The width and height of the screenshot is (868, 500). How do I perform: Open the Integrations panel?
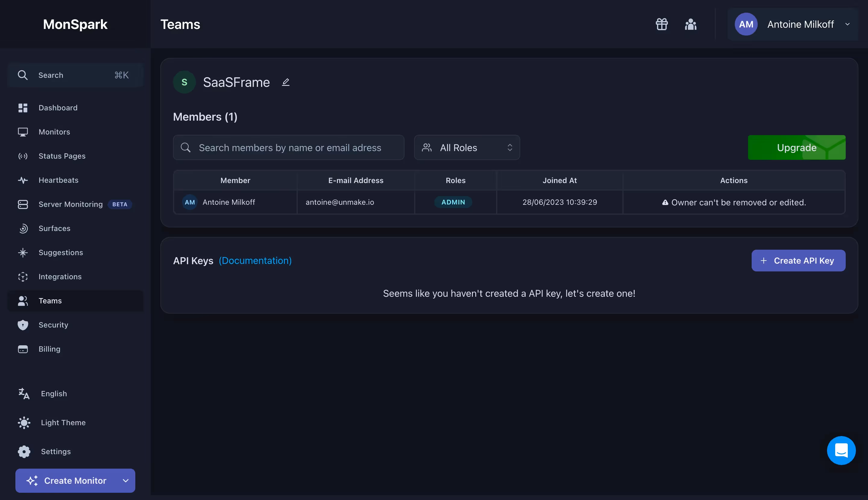pyautogui.click(x=60, y=277)
